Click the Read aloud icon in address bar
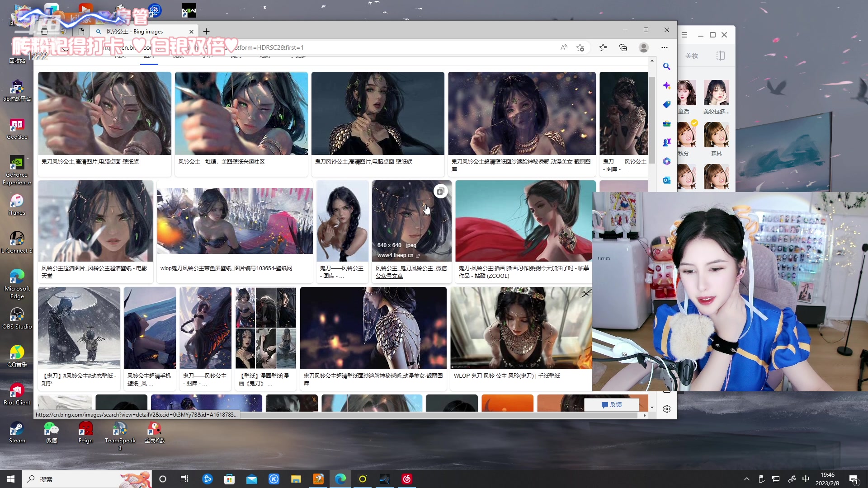 pos(564,47)
